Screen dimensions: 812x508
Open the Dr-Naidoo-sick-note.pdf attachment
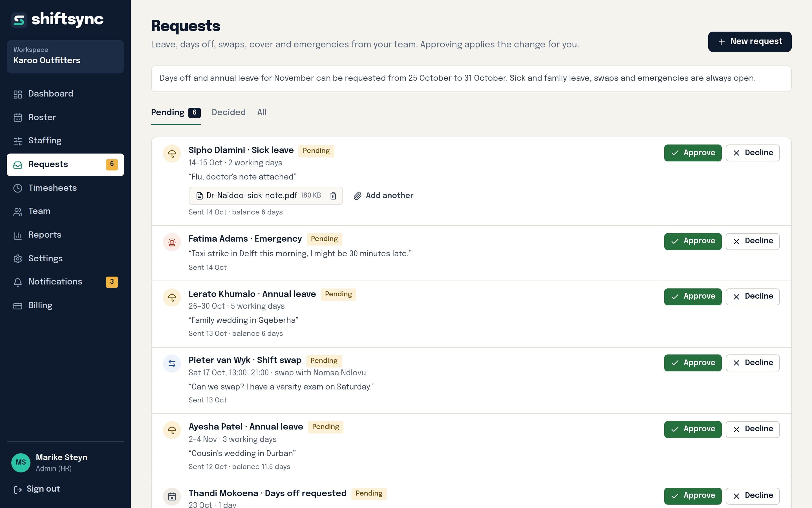coord(252,196)
